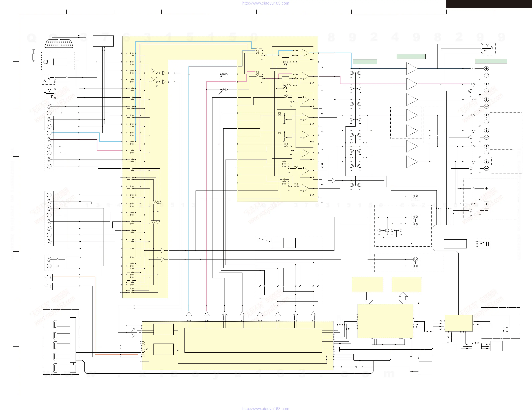
Task: Toggle the switch feeding the square plus terminal
Action: pos(473,188)
